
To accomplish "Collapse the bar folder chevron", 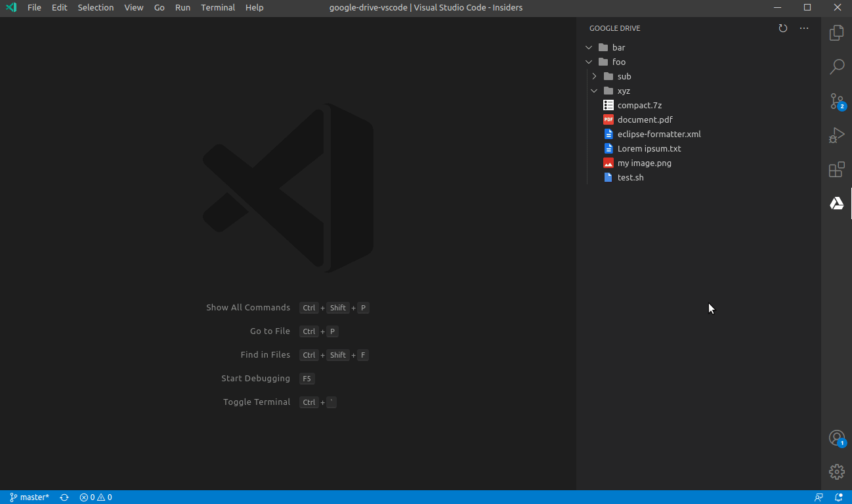I will point(589,47).
